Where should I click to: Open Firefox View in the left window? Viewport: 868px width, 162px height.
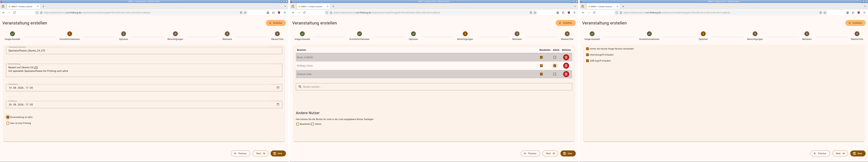click(x=3, y=6)
